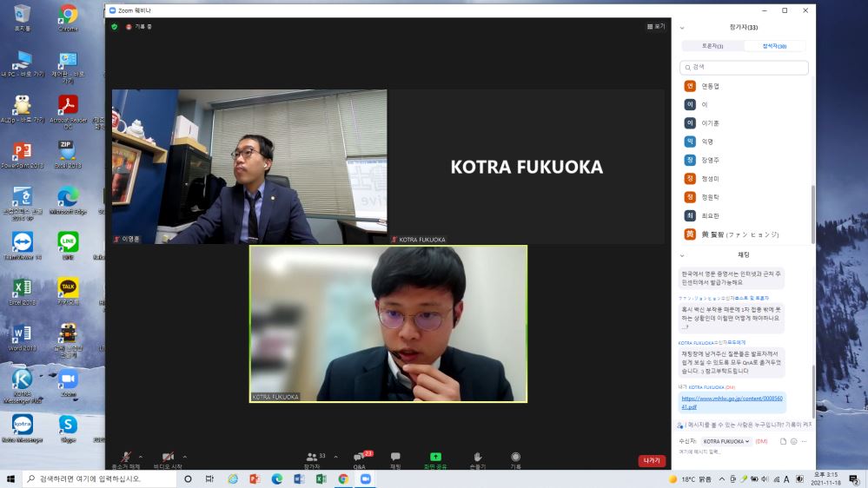The height and width of the screenshot is (488, 868).
Task: Click the participant search field
Action: tap(744, 68)
